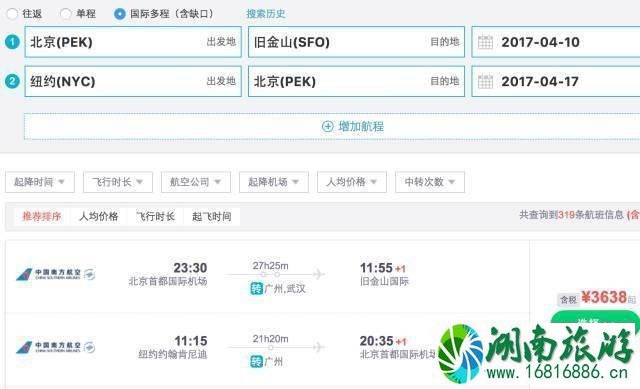
Task: Open the 起降机场 filter dropdown
Action: click(274, 182)
